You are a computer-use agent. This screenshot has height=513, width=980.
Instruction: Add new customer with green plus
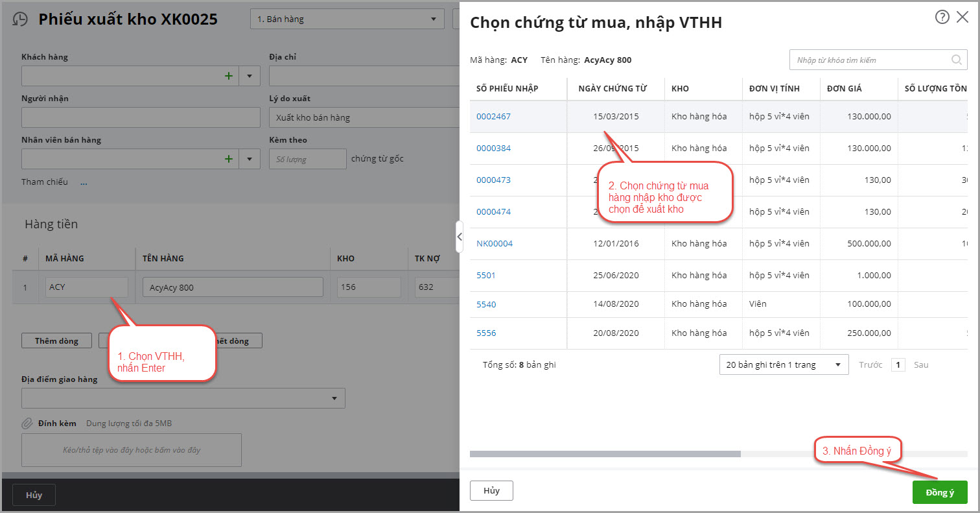tap(228, 76)
